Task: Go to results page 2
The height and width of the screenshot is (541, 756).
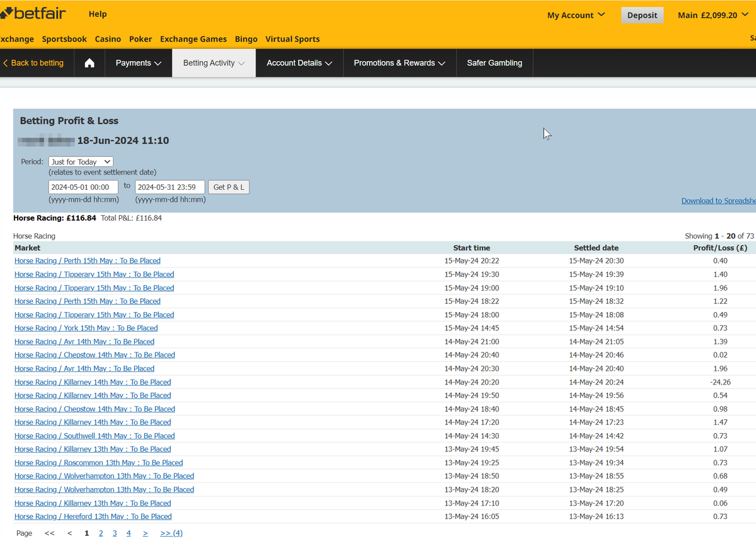Action: 101,533
